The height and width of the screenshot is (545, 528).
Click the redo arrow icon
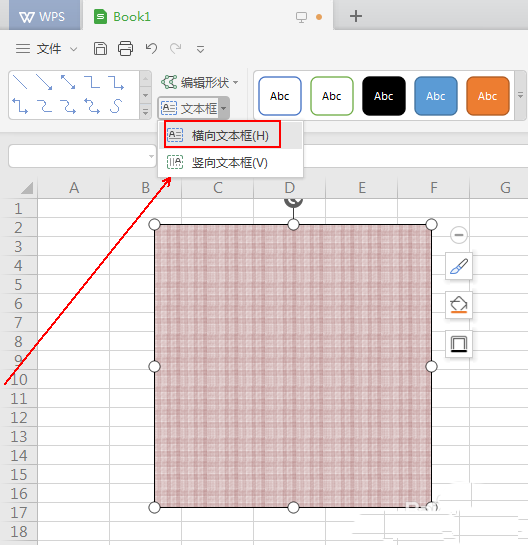(176, 48)
